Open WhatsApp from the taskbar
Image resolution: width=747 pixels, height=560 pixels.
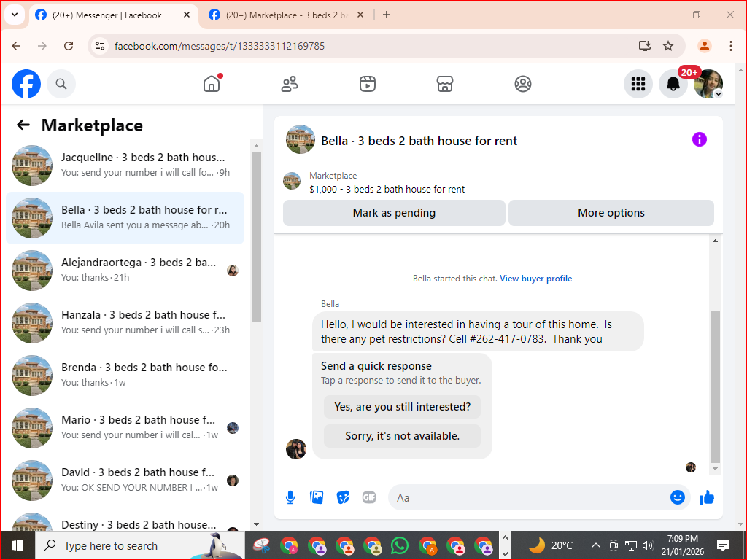(400, 545)
